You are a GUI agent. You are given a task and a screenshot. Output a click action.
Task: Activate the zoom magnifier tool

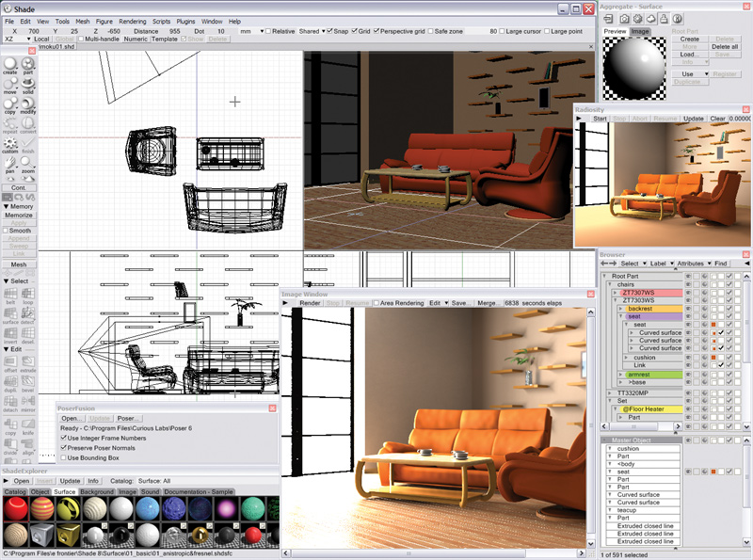pos(28,165)
